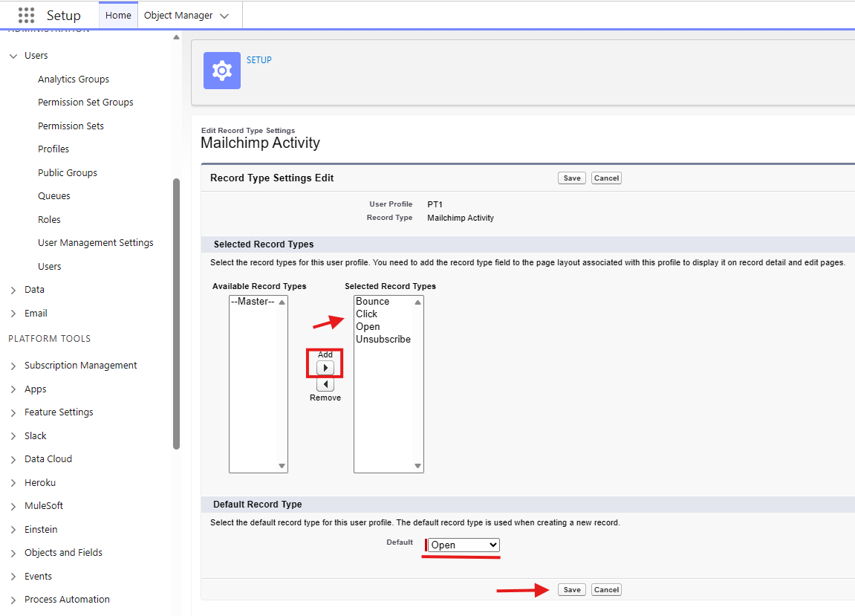Screen dimensions: 855x616
Task: Expand Objects and Fields
Action: point(13,554)
